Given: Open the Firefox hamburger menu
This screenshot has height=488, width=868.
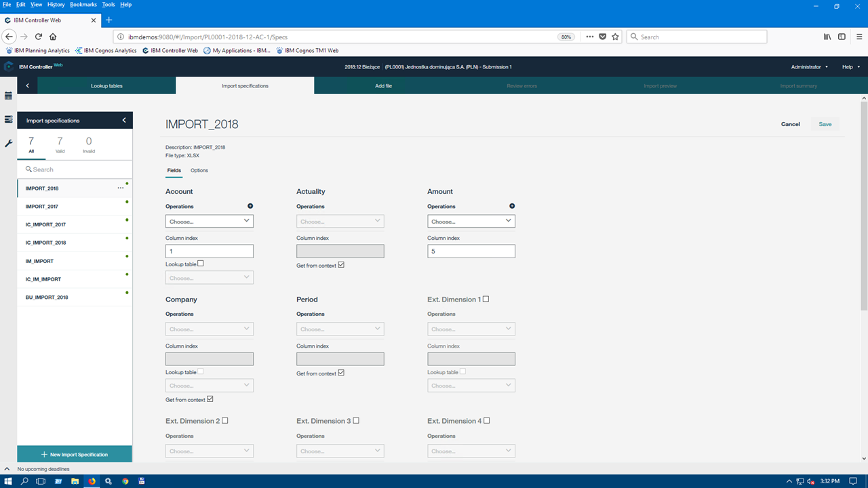Looking at the screenshot, I should pyautogui.click(x=858, y=37).
